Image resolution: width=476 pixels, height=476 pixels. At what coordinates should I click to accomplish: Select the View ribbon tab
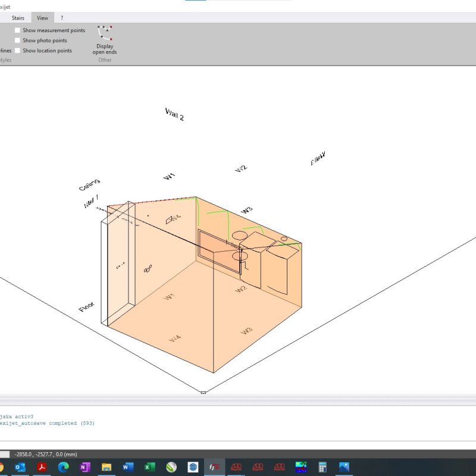(42, 18)
